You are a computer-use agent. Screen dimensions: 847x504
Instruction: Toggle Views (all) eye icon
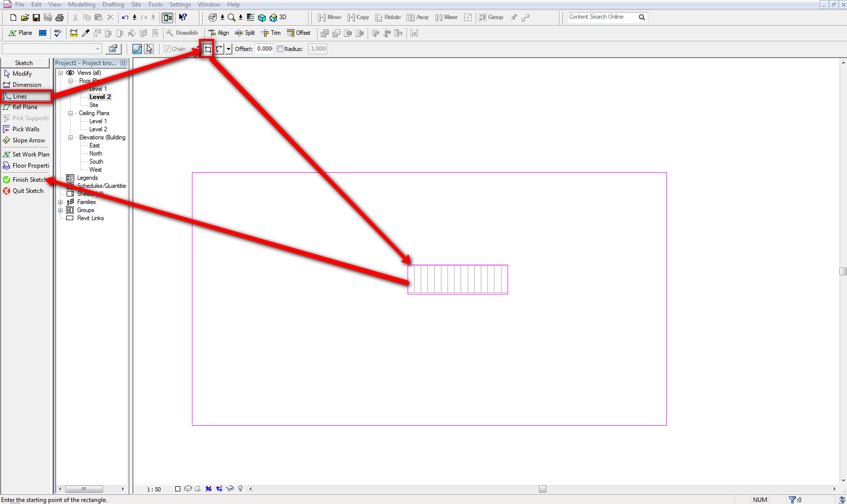pos(70,73)
